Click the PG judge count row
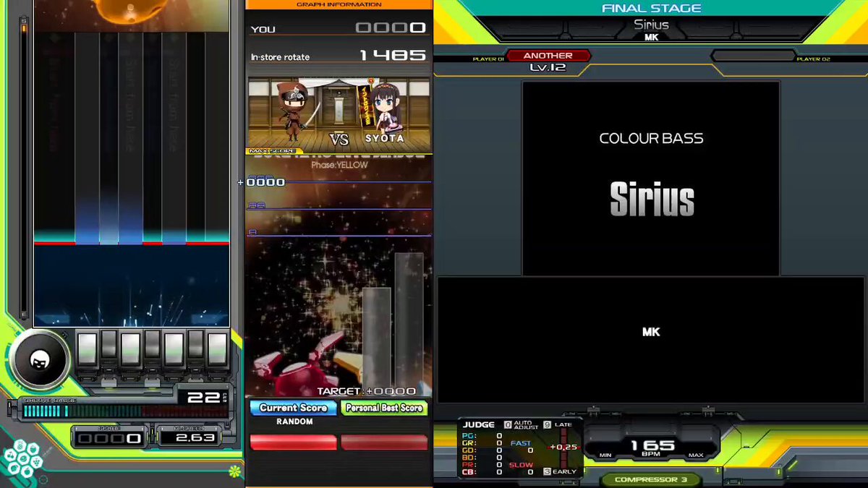Screen dimensions: 868x488 482,436
